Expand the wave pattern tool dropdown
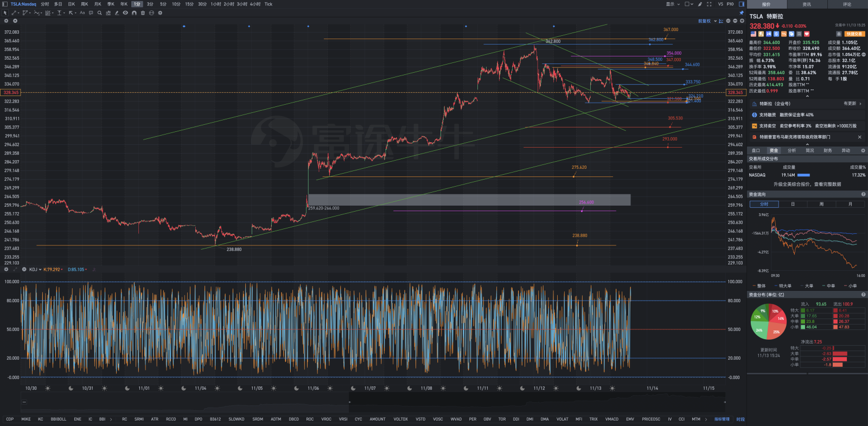 point(42,13)
